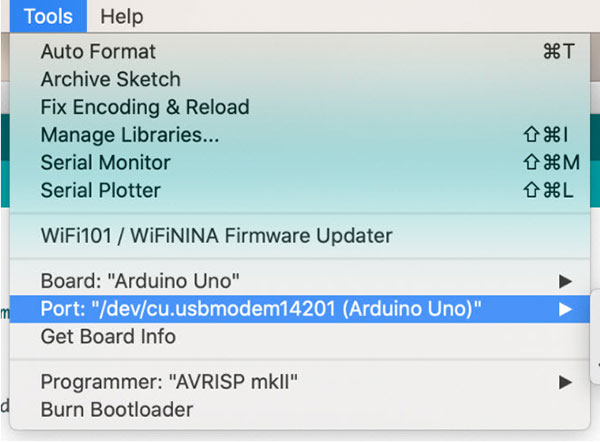This screenshot has width=600, height=442.
Task: Click the ⇧⌘L shortcut beside Serial Plotter
Action: (x=551, y=190)
